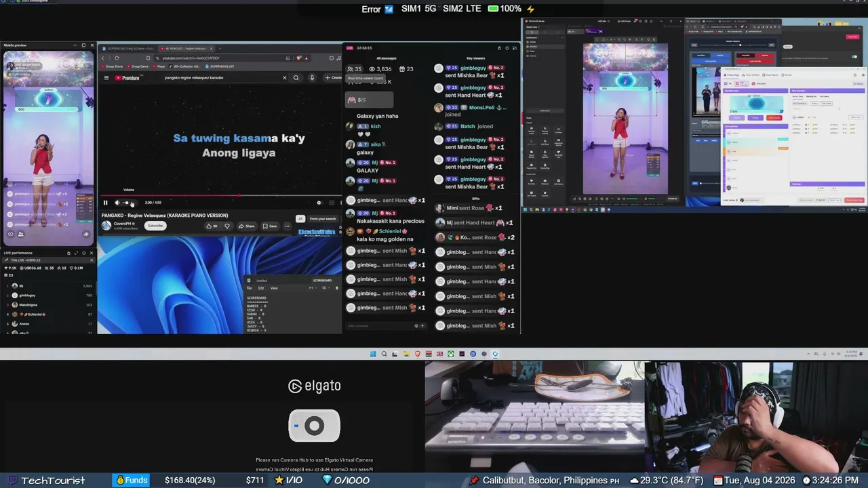Open Notepad heading H1 dropdown
The image size is (868, 488).
pyautogui.click(x=311, y=288)
